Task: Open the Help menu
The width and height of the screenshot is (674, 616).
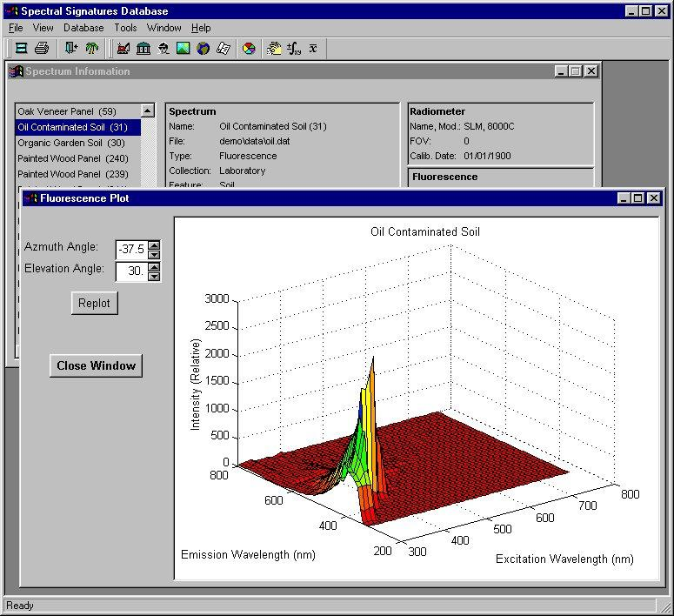Action: click(201, 28)
